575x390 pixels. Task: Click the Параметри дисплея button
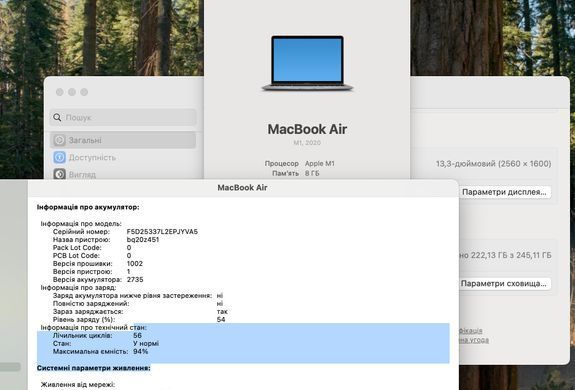[504, 192]
